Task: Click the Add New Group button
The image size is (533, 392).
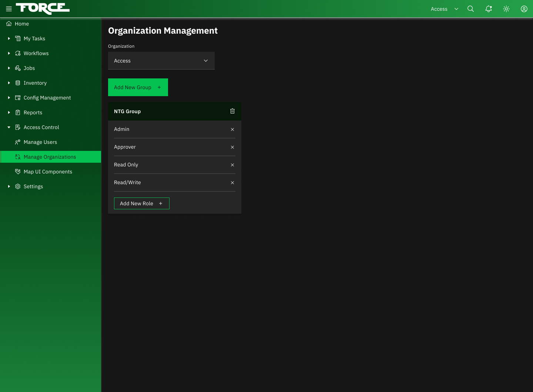Action: [138, 87]
